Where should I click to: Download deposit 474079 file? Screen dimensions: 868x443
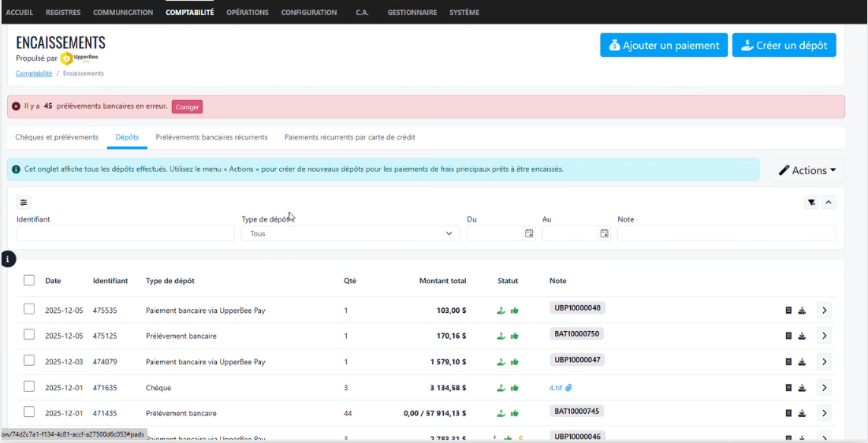(802, 362)
